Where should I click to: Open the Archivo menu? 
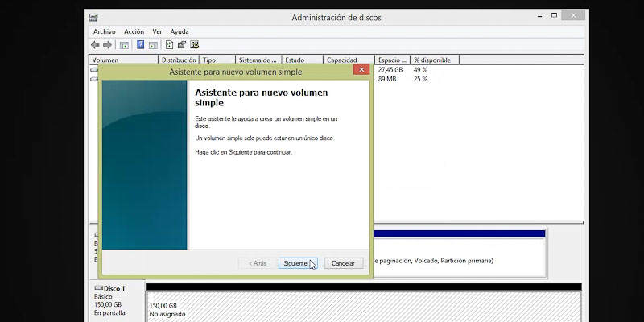point(105,31)
